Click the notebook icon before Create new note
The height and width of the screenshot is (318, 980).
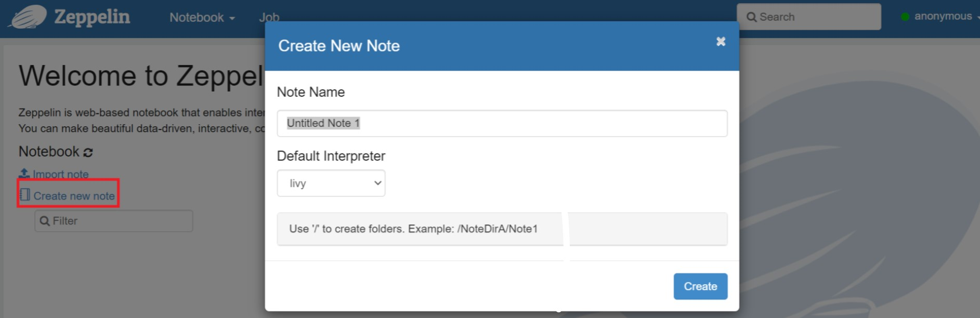coord(24,195)
